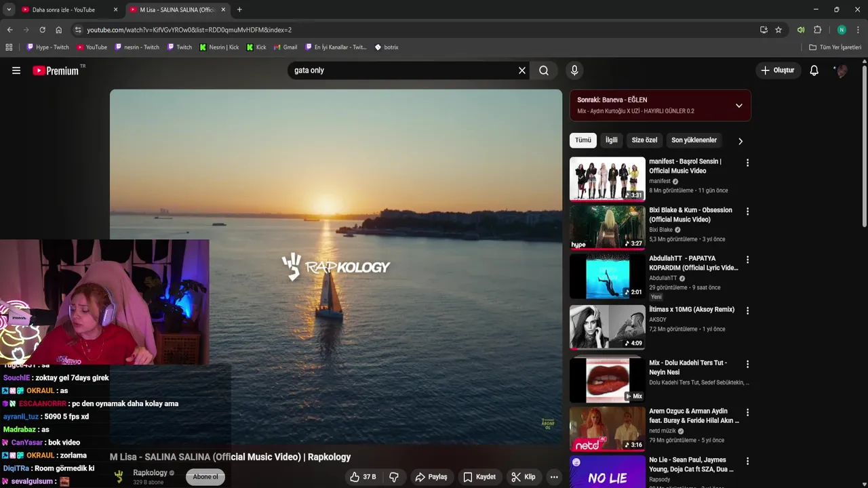868x488 pixels.
Task: Open Nesrin | Kick bookmark
Action: coord(219,47)
